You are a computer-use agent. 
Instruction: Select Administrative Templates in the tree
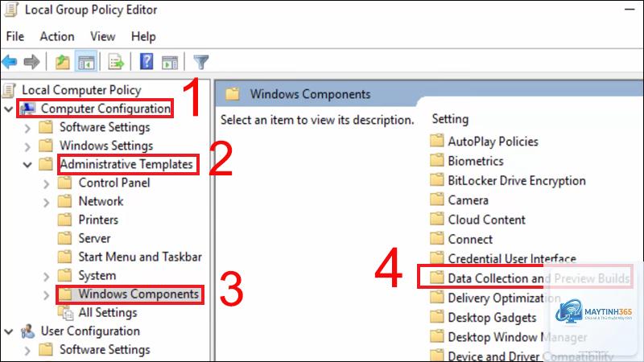[x=126, y=164]
